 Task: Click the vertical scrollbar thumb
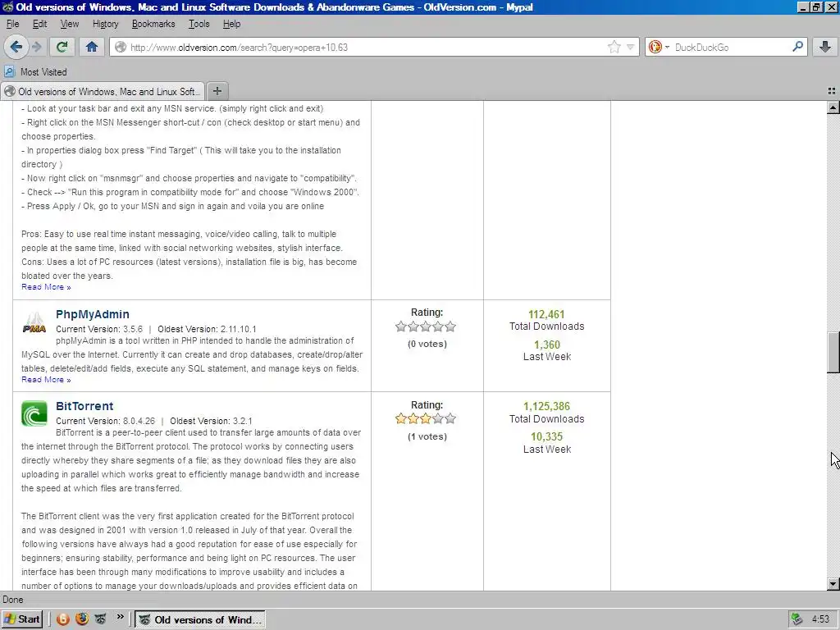pos(833,353)
